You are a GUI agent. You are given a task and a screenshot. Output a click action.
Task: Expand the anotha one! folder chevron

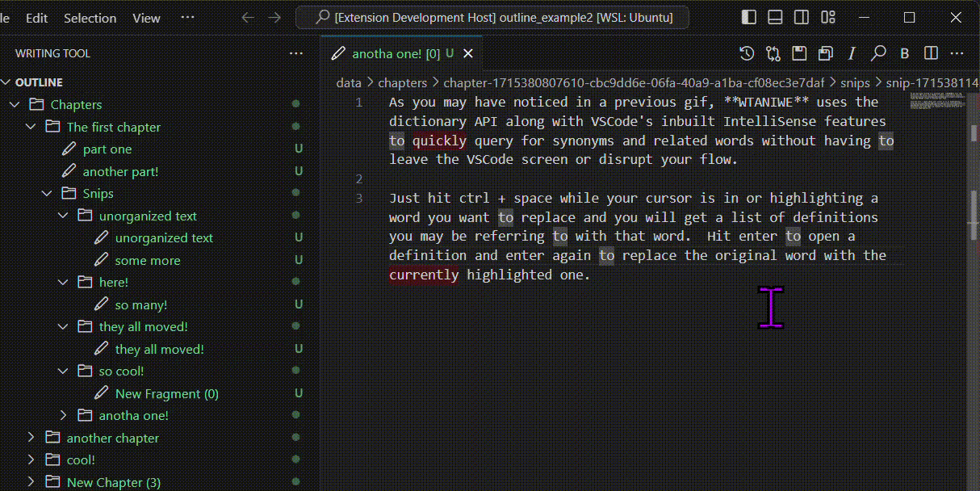pyautogui.click(x=63, y=415)
